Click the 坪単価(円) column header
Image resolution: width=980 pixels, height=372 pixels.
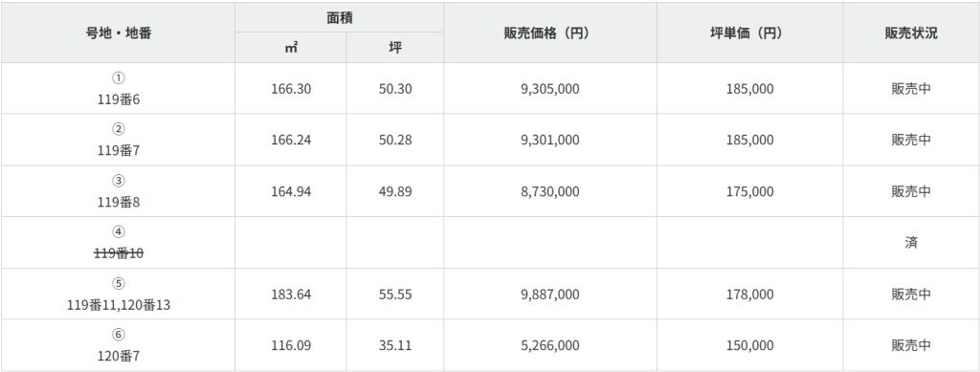749,33
